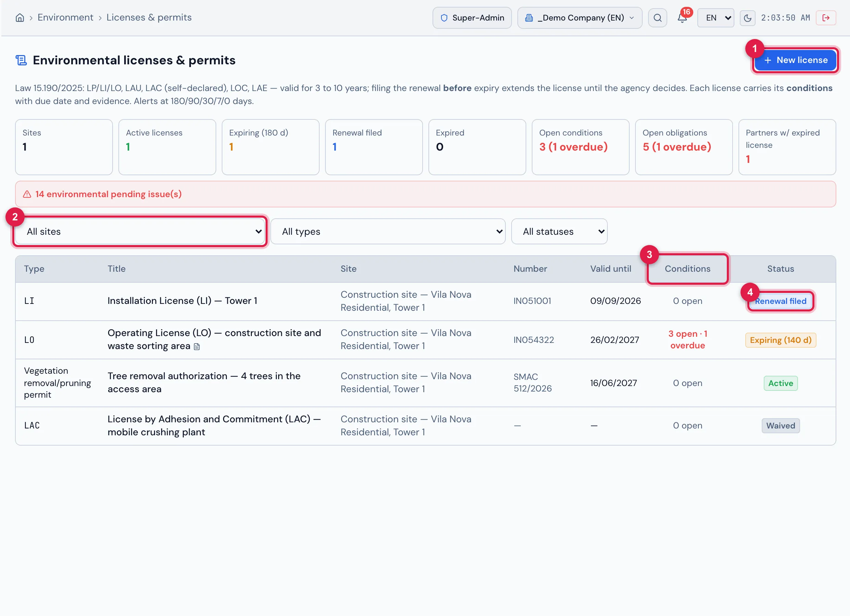Click the Super-Admin role button
Viewport: 850px width, 616px height.
472,17
